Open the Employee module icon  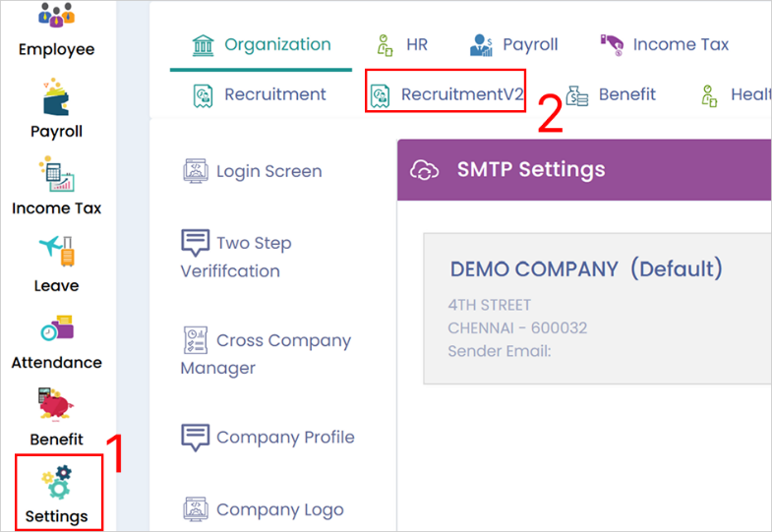pyautogui.click(x=56, y=15)
